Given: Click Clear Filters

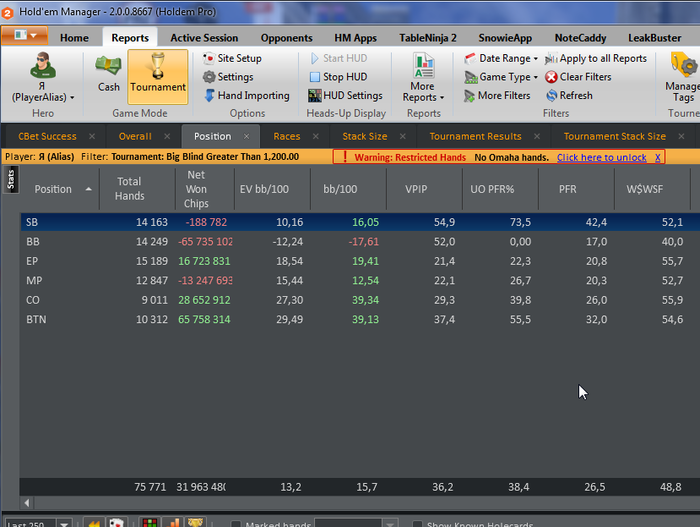Looking at the screenshot, I should click(x=578, y=77).
